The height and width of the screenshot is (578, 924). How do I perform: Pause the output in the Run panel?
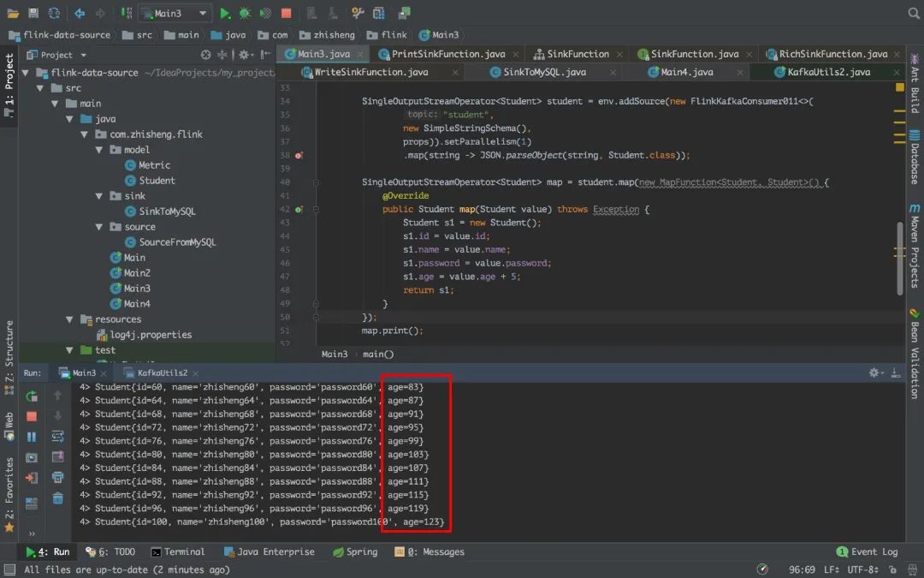[x=32, y=437]
